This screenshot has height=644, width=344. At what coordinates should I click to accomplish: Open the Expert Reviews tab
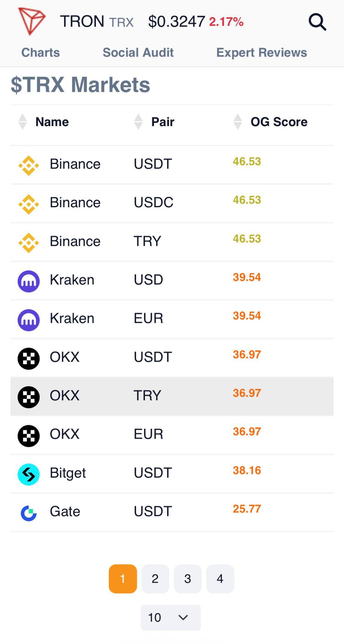tap(262, 53)
